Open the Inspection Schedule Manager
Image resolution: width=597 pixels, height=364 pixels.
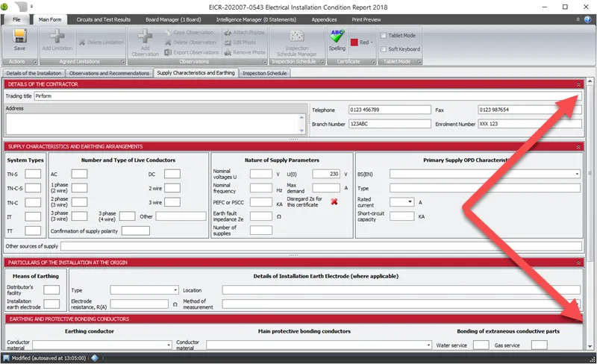point(296,43)
